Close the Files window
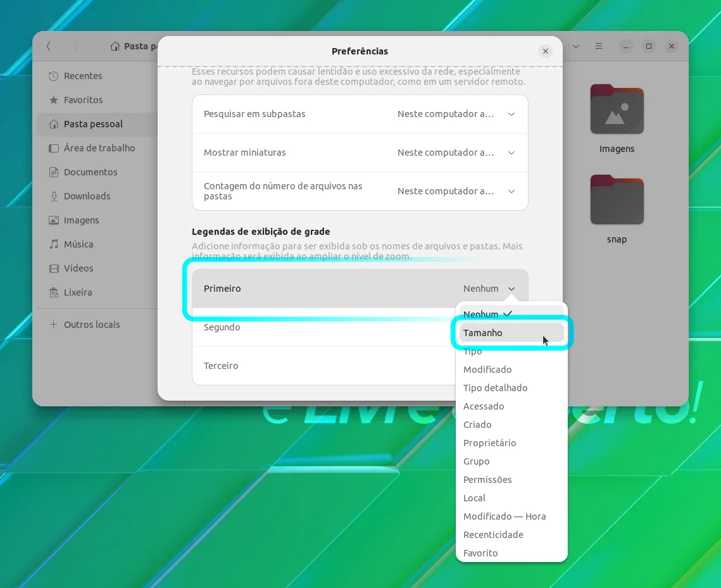721x588 pixels. (x=672, y=46)
